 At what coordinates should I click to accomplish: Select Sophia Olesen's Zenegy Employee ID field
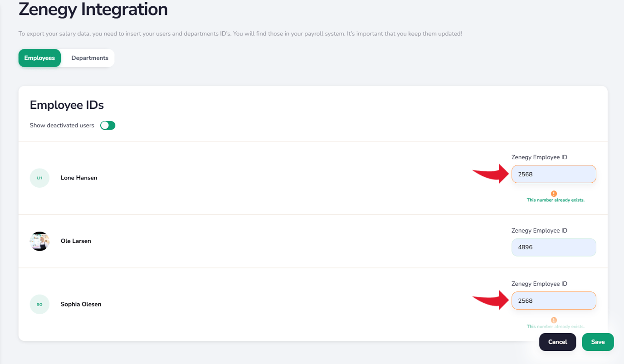(x=554, y=301)
